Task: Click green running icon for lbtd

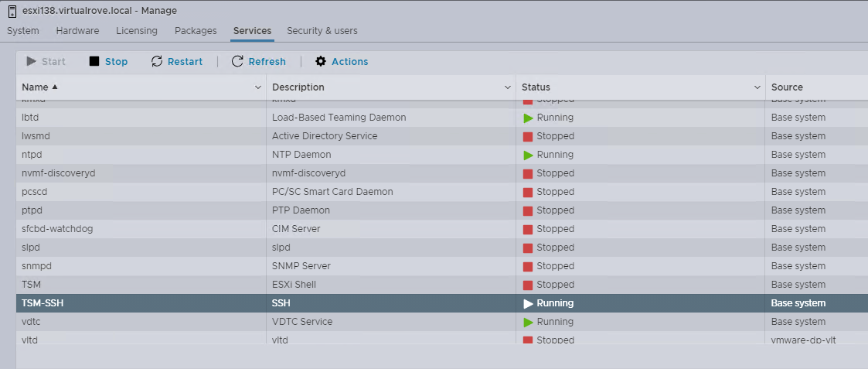Action: click(528, 118)
